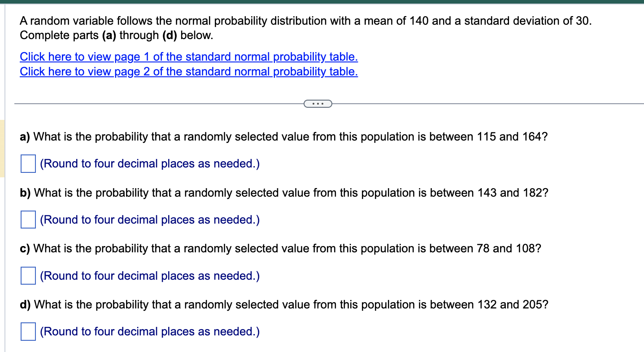Click the empty box before part c instructions
The height and width of the screenshot is (352, 644).
(x=28, y=276)
